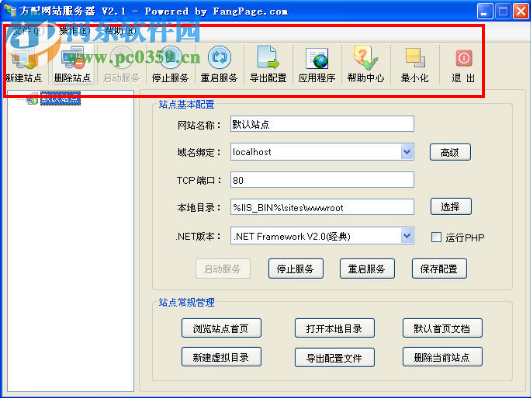Viewport: 531px width, 398px height.
Task: Click the 新建站点 toolbar icon
Action: point(24,64)
